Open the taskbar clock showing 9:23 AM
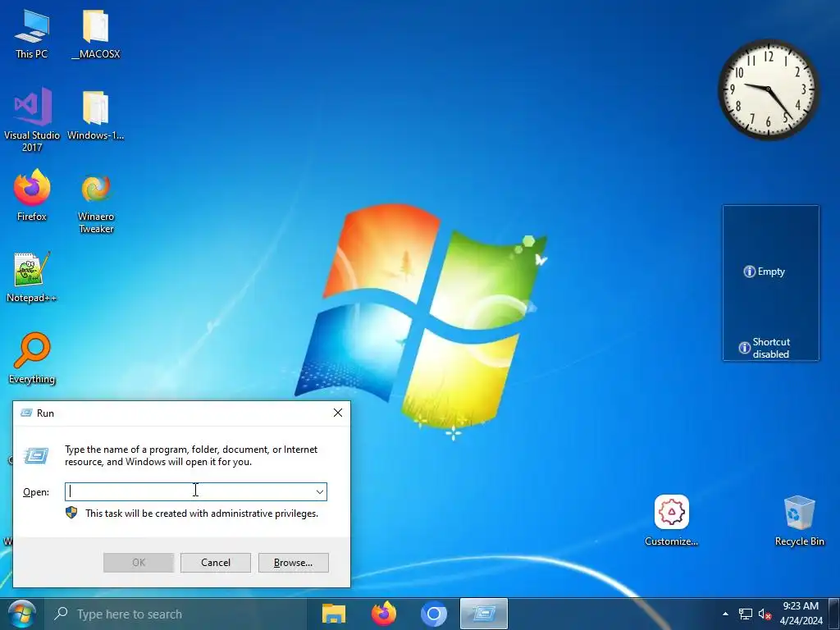Image resolution: width=840 pixels, height=630 pixels. 801,614
